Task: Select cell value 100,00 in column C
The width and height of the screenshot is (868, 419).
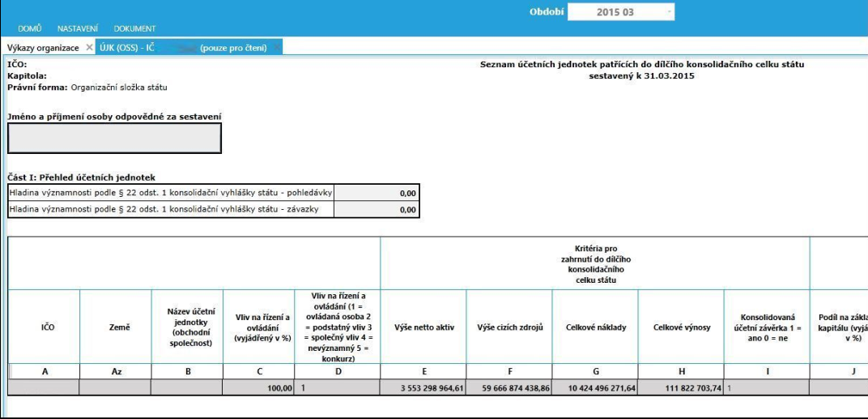Action: (x=258, y=388)
